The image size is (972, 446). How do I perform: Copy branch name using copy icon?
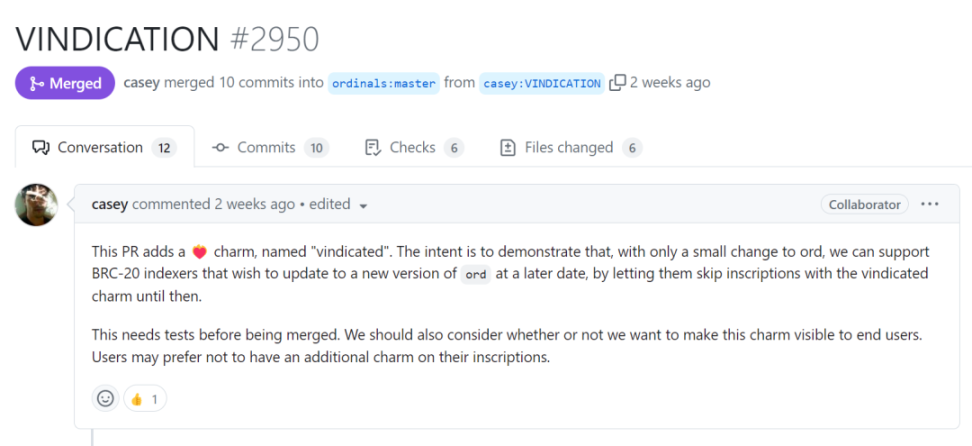click(617, 83)
